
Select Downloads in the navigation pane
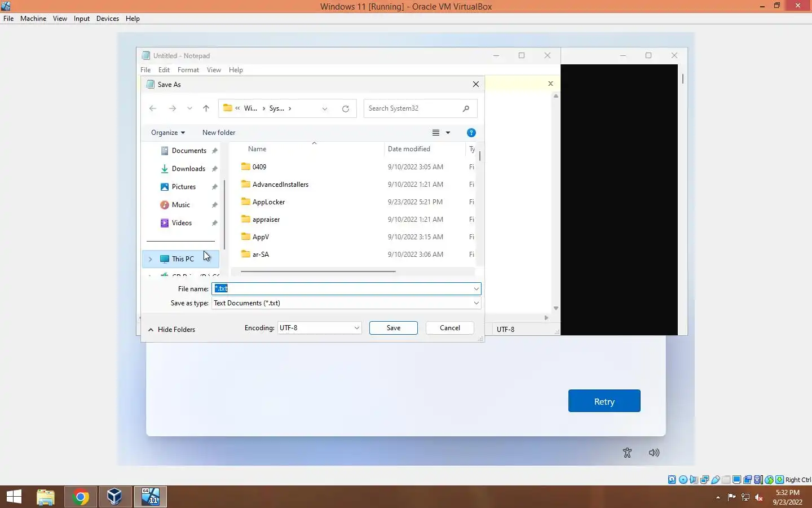[x=188, y=169]
